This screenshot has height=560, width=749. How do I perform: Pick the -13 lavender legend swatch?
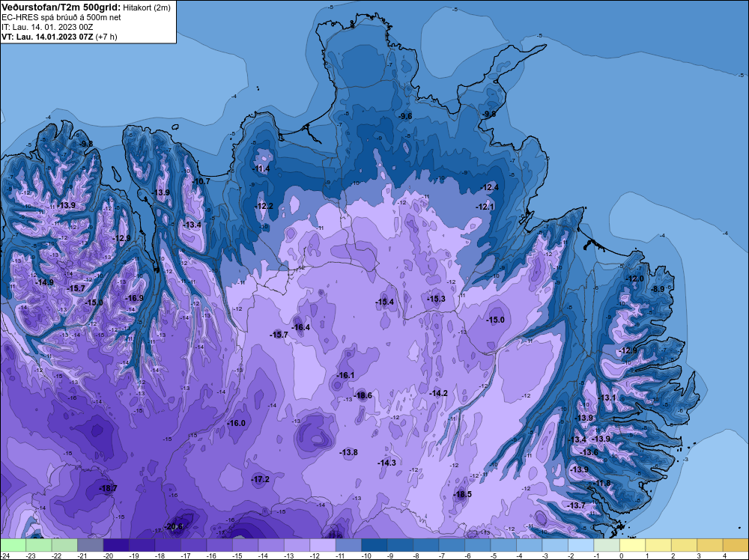pyautogui.click(x=297, y=545)
